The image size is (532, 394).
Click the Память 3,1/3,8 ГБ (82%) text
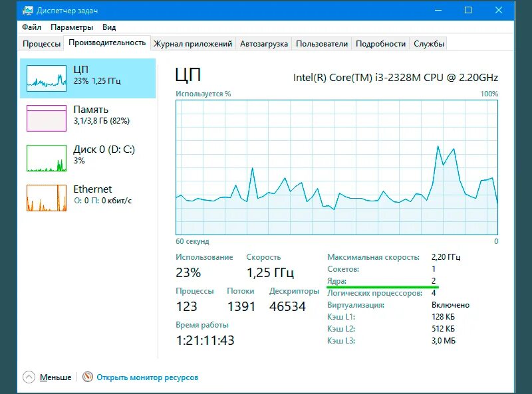click(x=102, y=121)
